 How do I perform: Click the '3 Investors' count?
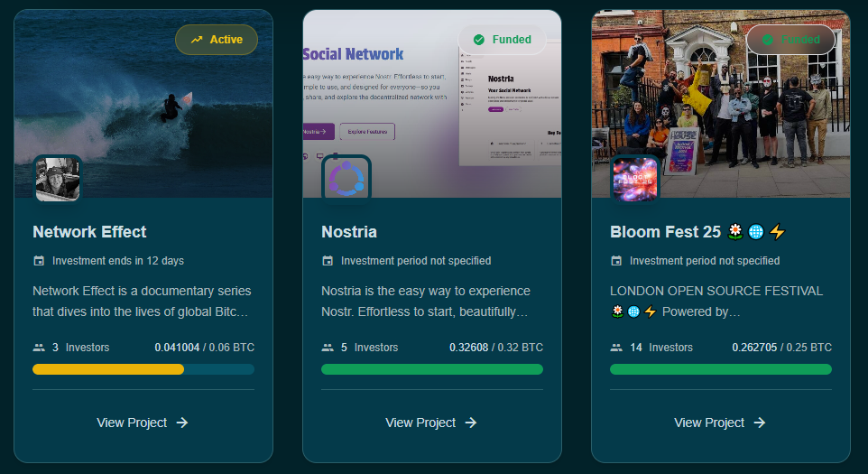point(81,348)
